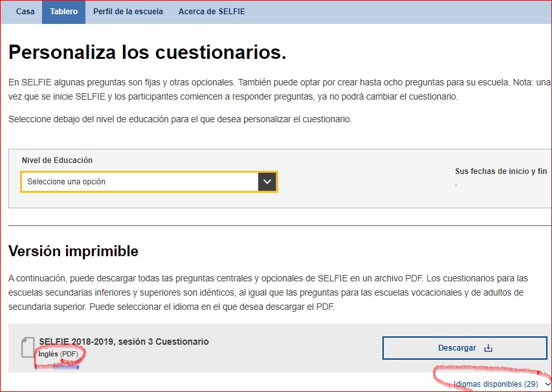Image resolution: width=552 pixels, height=392 pixels.
Task: Click the Personaliza los cuestionarios heading
Action: point(147,52)
